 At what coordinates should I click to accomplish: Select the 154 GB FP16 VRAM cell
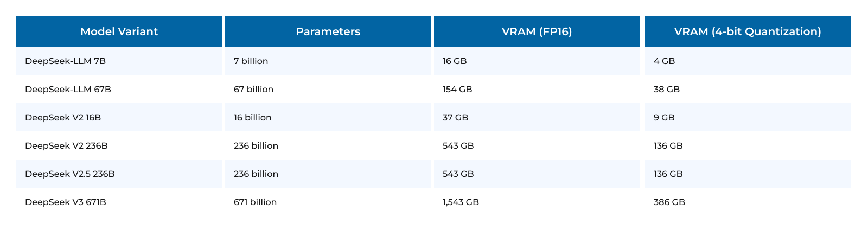[457, 90]
